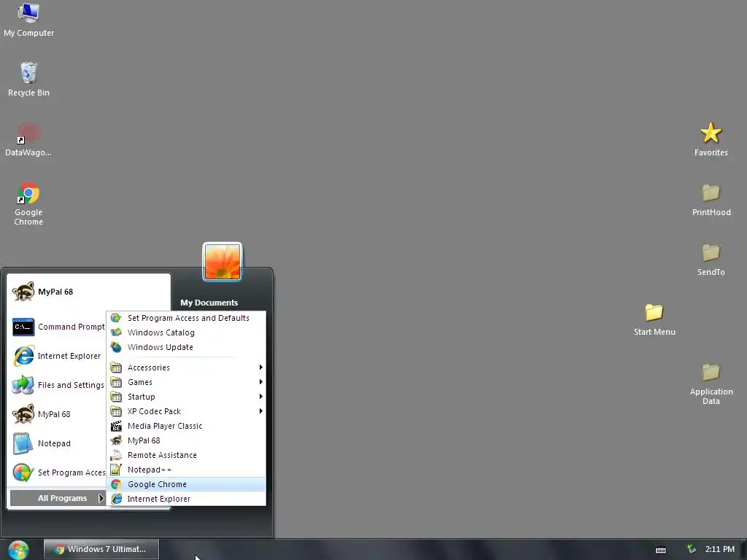Expand the XP Codec Pack submenu
Screen dimensions: 747x560
(x=186, y=411)
